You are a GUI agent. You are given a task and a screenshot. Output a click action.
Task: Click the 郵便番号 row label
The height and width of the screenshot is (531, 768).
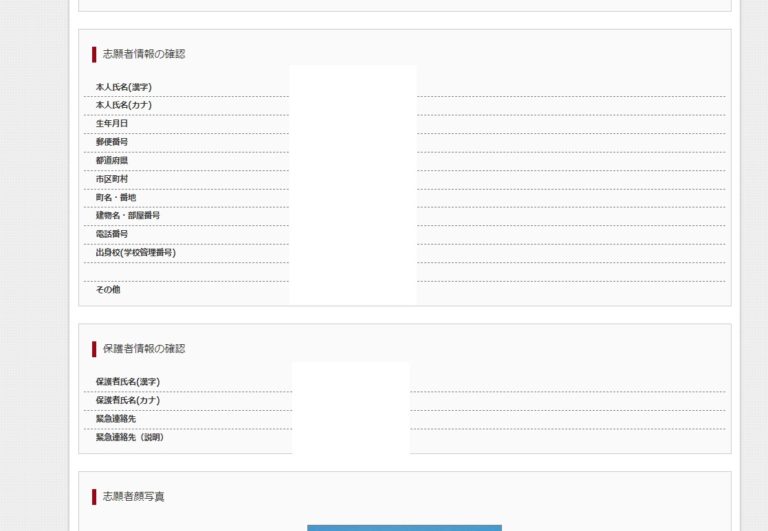(x=112, y=142)
